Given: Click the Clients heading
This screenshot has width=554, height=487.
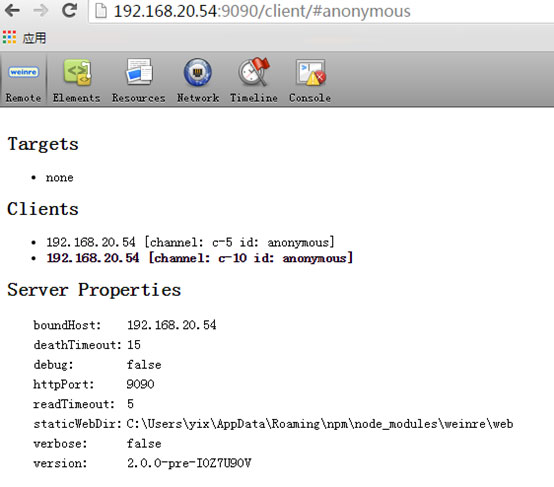Looking at the screenshot, I should [43, 209].
